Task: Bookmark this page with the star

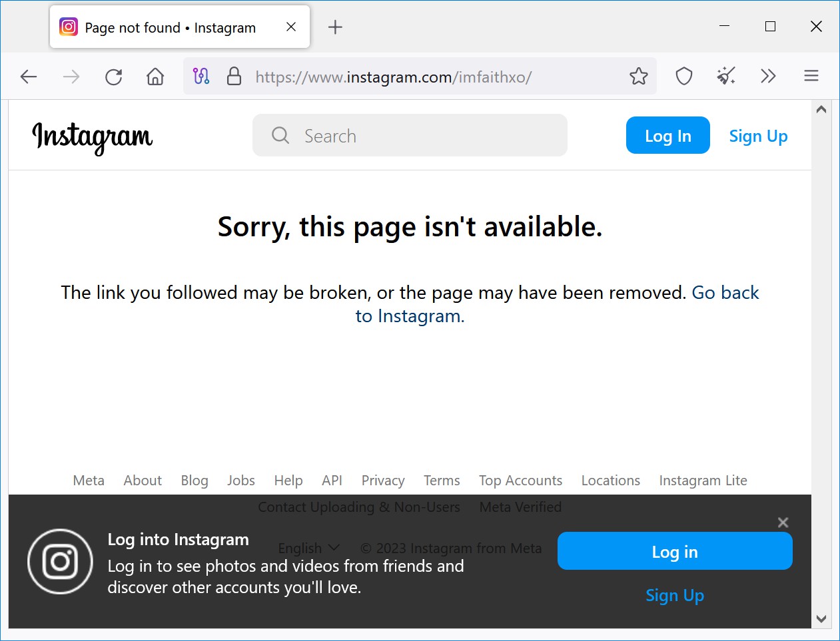Action: (x=639, y=76)
